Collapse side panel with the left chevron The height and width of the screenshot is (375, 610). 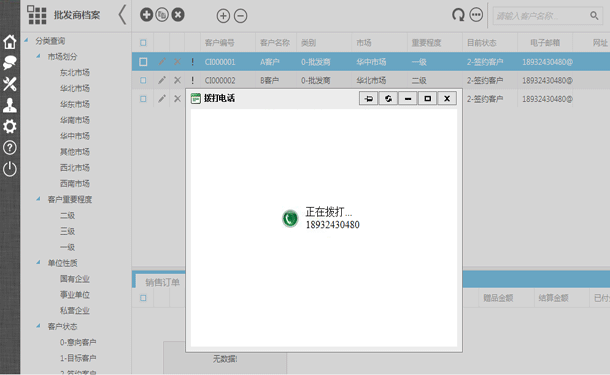(x=123, y=15)
